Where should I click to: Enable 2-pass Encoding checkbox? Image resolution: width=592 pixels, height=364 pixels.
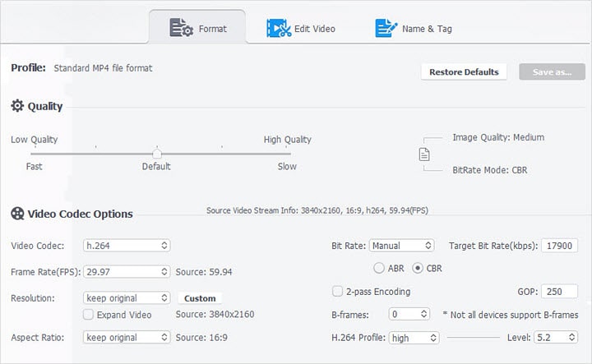pyautogui.click(x=337, y=291)
